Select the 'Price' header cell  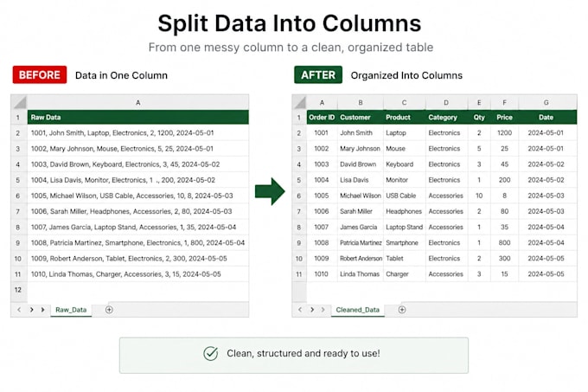504,118
